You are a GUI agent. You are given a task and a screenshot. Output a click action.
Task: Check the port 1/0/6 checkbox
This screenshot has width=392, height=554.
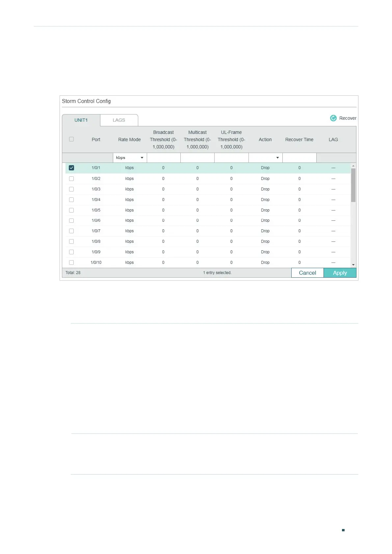(71, 220)
